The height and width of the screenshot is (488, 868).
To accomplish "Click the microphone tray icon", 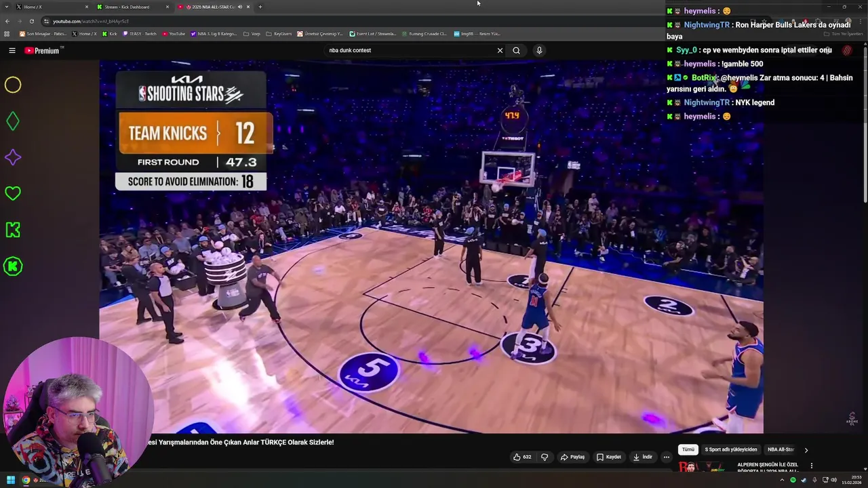I will click(x=814, y=480).
